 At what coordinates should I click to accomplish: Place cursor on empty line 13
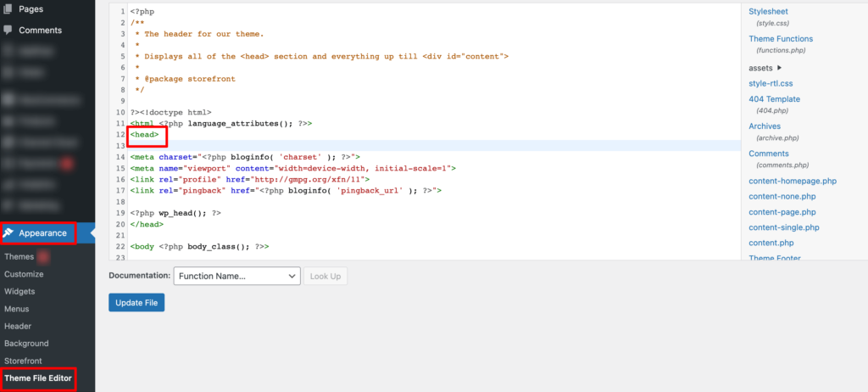pos(435,145)
